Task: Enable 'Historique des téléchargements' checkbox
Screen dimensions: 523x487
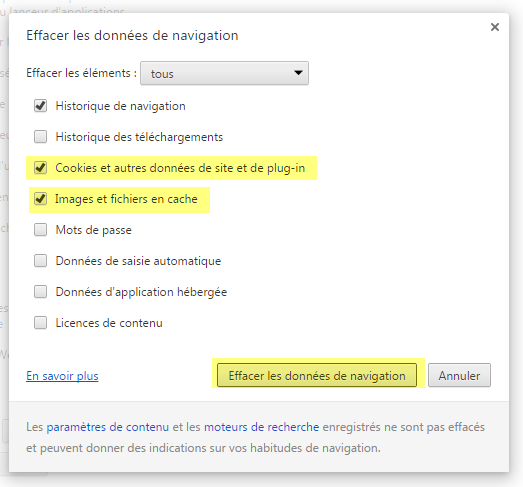Action: tap(40, 137)
